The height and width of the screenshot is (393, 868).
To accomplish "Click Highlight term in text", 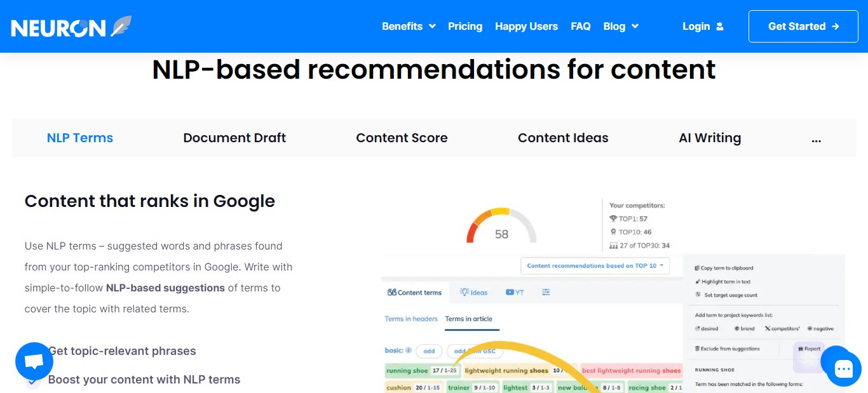I will point(723,281).
